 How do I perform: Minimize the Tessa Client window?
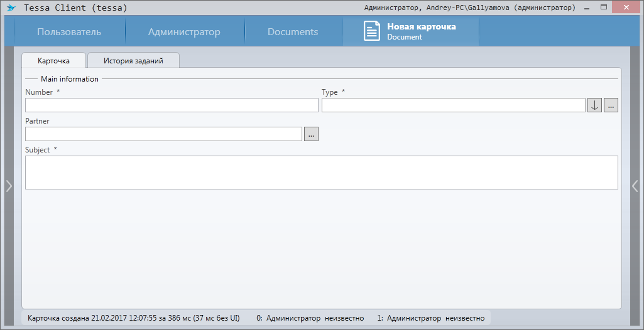[x=586, y=8]
